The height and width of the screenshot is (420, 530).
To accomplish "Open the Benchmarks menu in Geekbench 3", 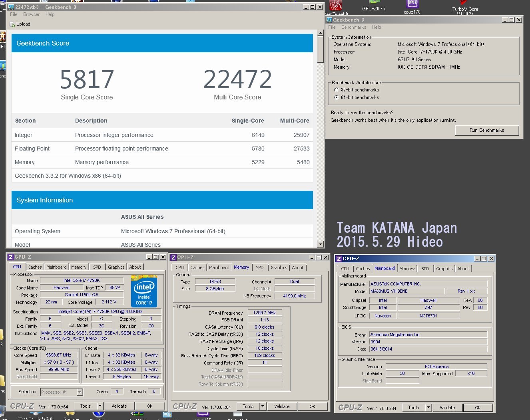I will [354, 27].
